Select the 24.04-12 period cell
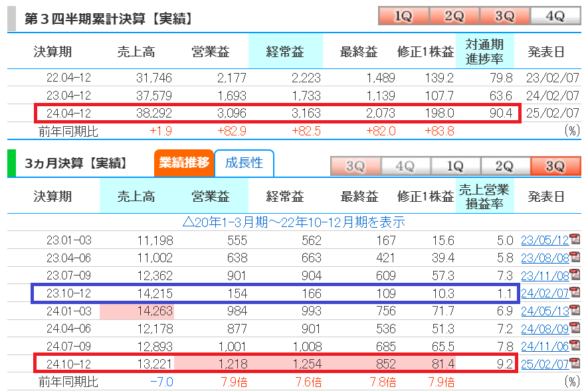The image size is (588, 391). coord(68,113)
